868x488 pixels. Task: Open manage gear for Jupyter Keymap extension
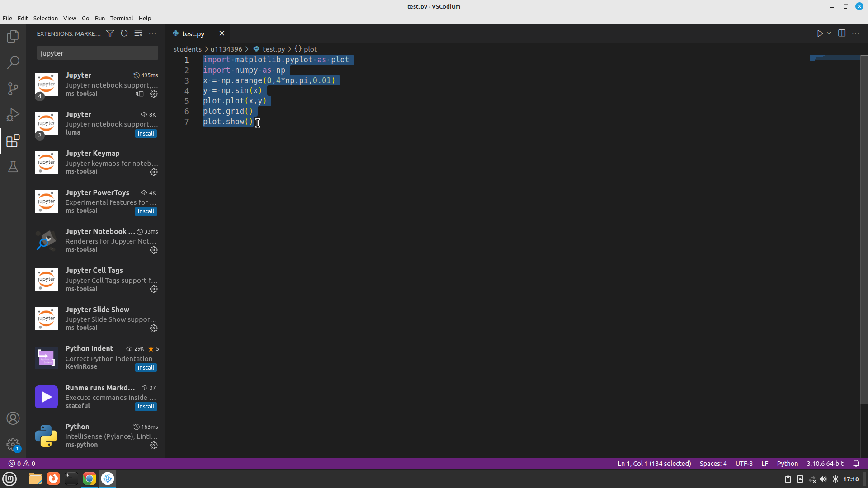tap(154, 172)
